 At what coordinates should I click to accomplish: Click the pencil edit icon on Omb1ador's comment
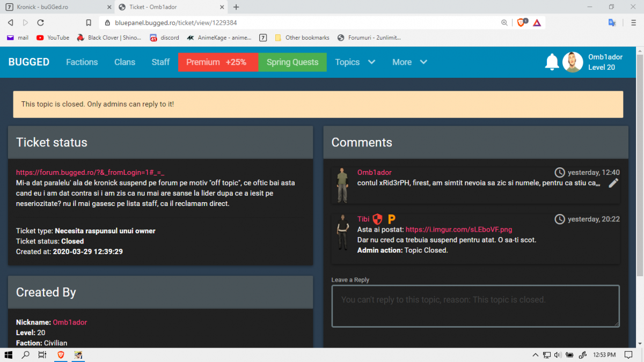pyautogui.click(x=613, y=183)
